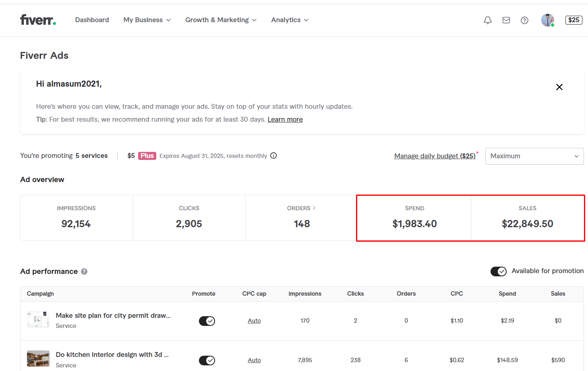Open Manage daily budget link
This screenshot has height=371, width=588.
pyautogui.click(x=435, y=156)
